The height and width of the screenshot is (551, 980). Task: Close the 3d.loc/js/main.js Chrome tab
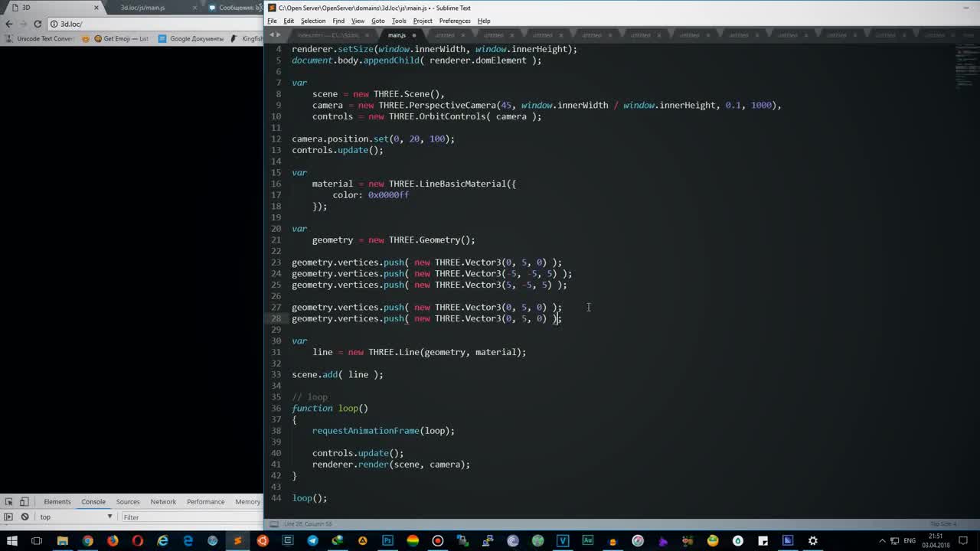pyautogui.click(x=194, y=8)
